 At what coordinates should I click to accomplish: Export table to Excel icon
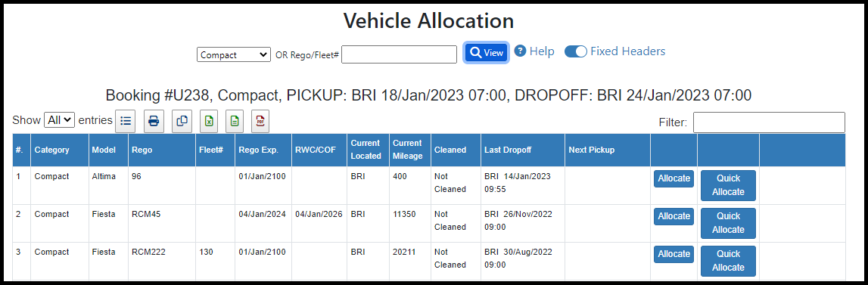coord(209,121)
